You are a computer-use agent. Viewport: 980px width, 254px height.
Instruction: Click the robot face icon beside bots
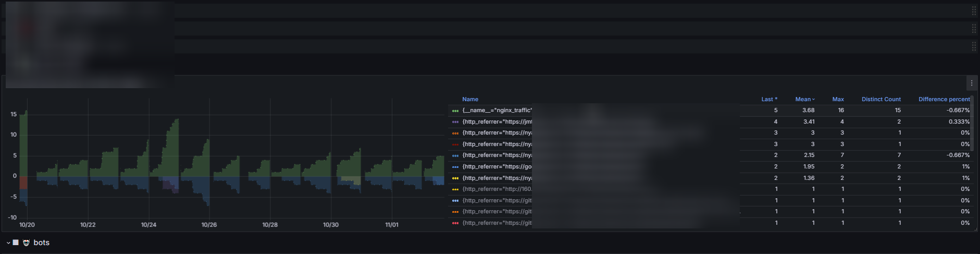coord(26,243)
